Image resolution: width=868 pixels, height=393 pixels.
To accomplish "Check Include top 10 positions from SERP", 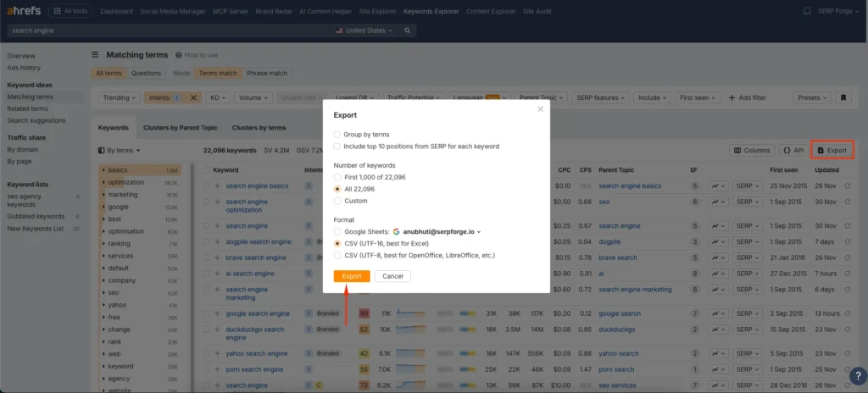I will click(x=337, y=147).
